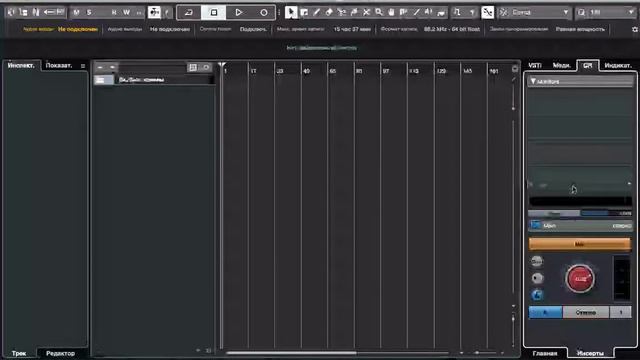The width and height of the screenshot is (640, 360).
Task: Click the project history N icon
Action: (36, 13)
